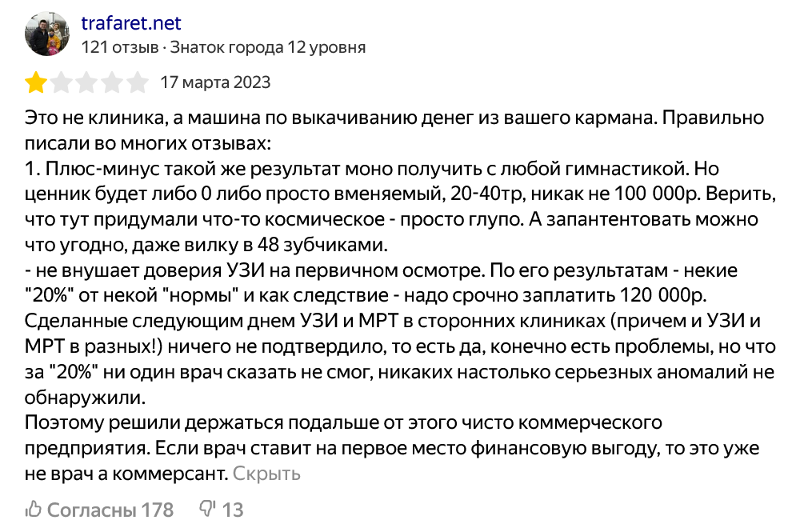Select the filled gold first star
Image resolution: width=796 pixels, height=532 pixels.
coord(36,82)
